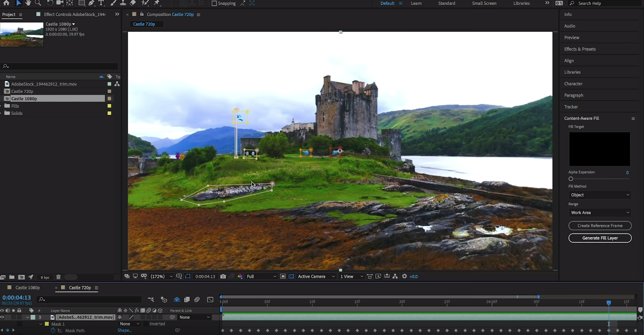Image resolution: width=644 pixels, height=335 pixels.
Task: Toggle the Inverted checkbox for Mask 1
Action: 146,324
